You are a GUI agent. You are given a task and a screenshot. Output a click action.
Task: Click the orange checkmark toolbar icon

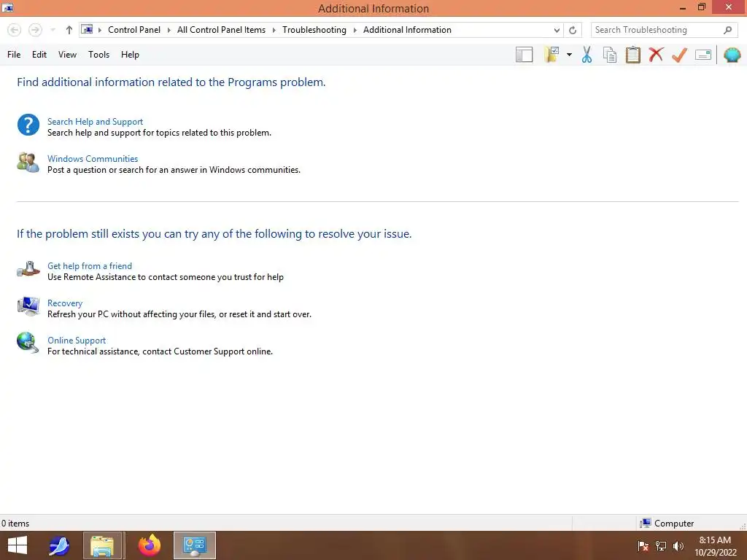[x=679, y=55]
